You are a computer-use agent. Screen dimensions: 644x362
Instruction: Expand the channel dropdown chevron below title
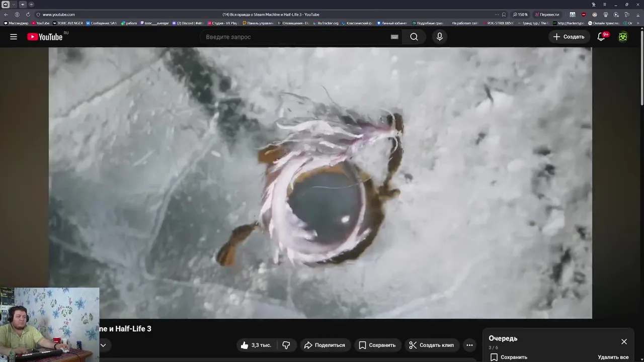(x=103, y=345)
